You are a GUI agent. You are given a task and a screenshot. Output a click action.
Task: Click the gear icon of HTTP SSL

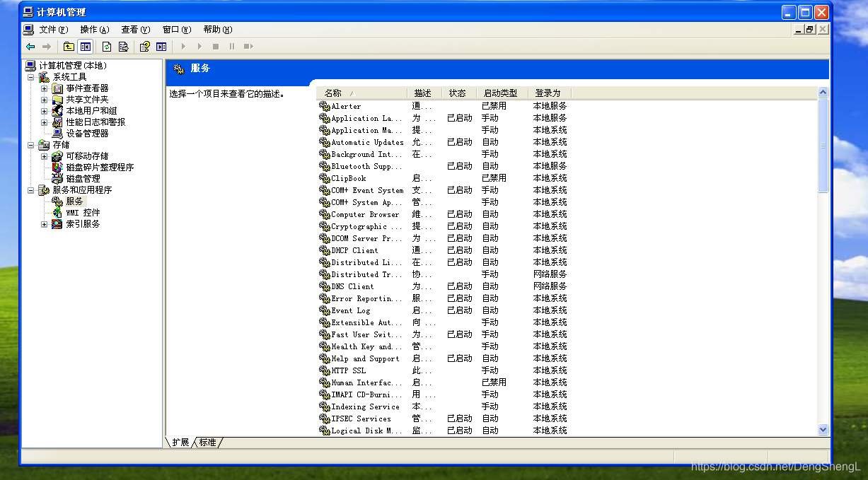pos(325,370)
